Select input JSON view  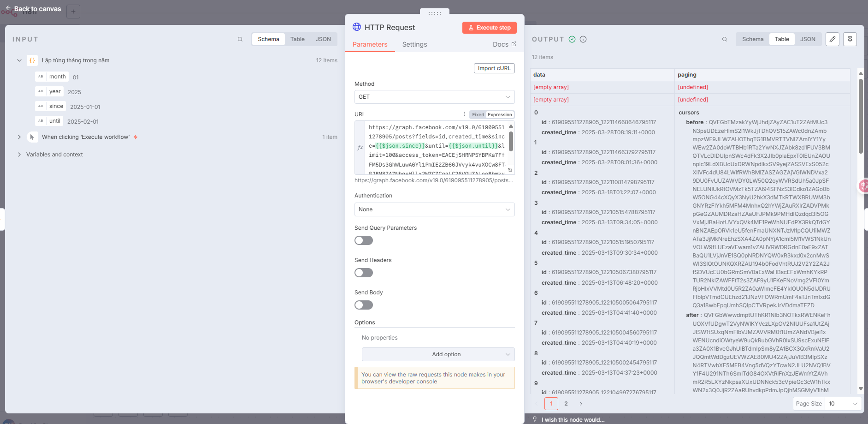(x=323, y=39)
